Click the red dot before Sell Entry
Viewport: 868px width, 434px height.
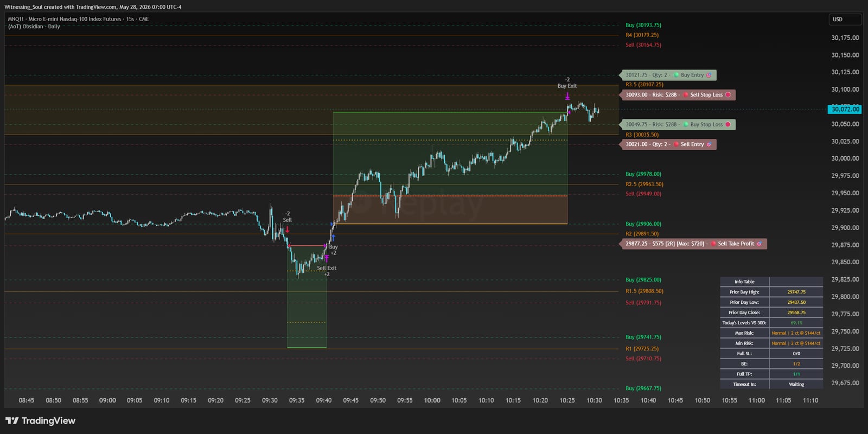[x=676, y=144]
